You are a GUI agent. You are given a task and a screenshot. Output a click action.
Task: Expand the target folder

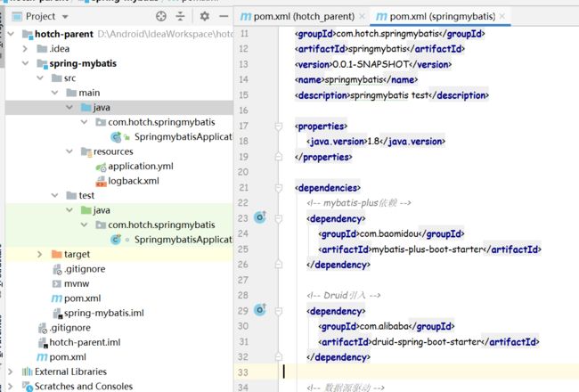coord(40,254)
